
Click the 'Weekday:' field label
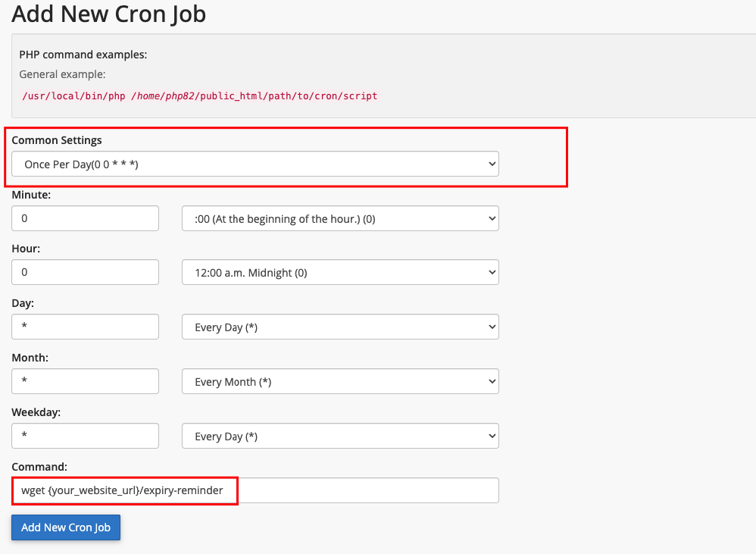click(36, 412)
